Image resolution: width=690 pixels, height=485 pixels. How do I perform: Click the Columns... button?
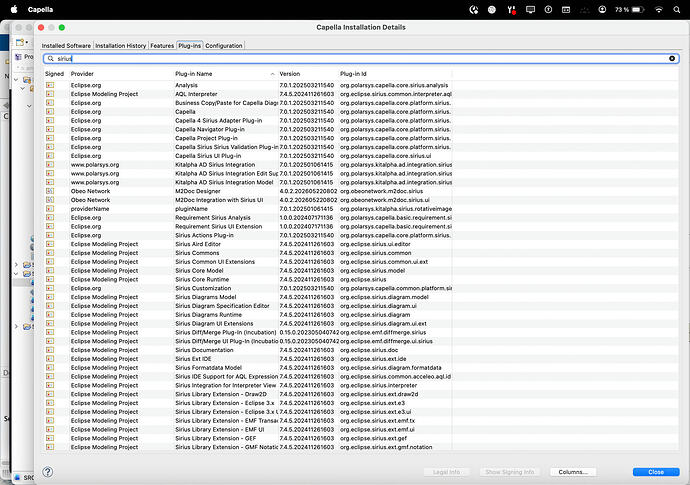click(x=573, y=472)
